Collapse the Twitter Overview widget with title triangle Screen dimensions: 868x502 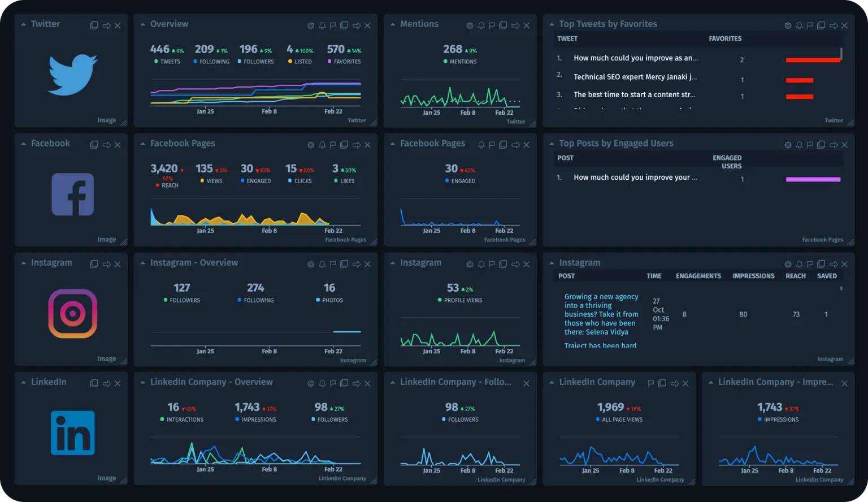[143, 24]
